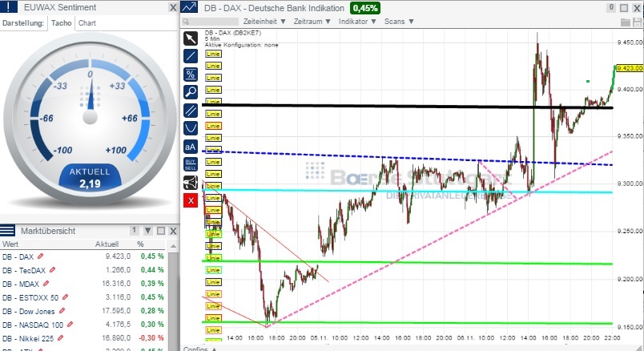The width and height of the screenshot is (644, 351).
Task: Click the 0 badge in chart title bar
Action: pyautogui.click(x=611, y=7)
